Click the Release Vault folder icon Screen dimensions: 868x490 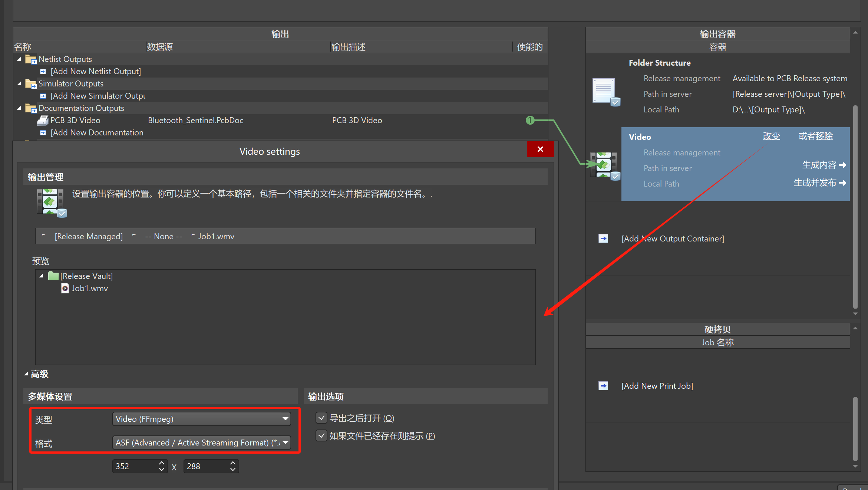coord(53,276)
